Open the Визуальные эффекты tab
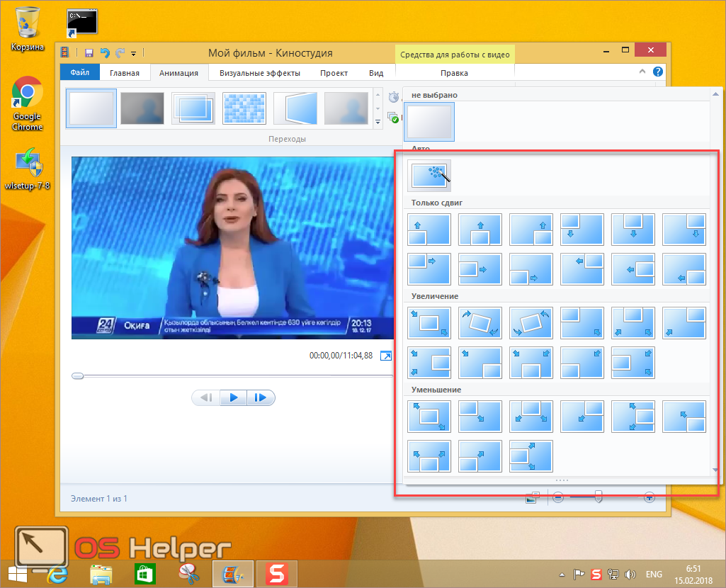 (x=259, y=73)
